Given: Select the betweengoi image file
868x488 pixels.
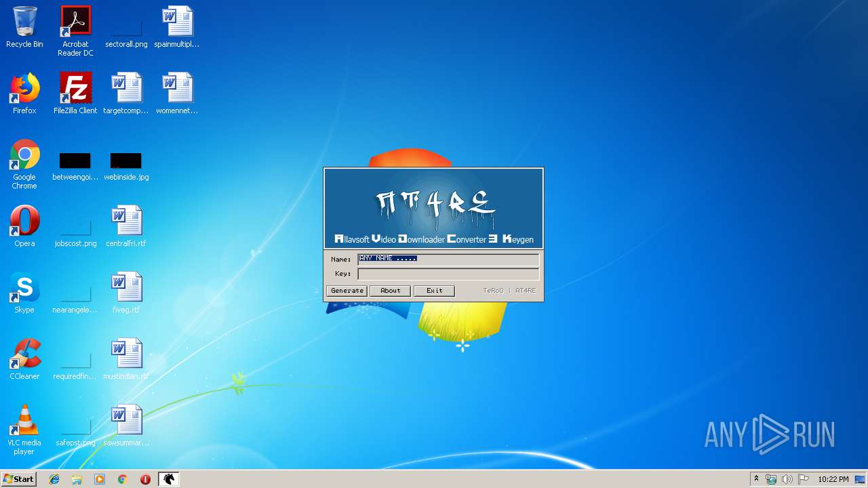Looking at the screenshot, I should tap(75, 167).
